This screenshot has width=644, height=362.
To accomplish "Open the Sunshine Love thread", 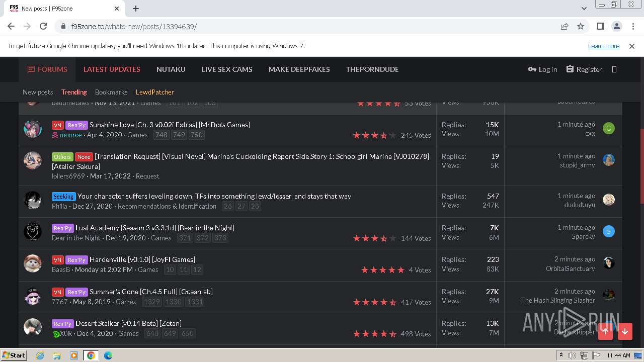I will point(170,125).
